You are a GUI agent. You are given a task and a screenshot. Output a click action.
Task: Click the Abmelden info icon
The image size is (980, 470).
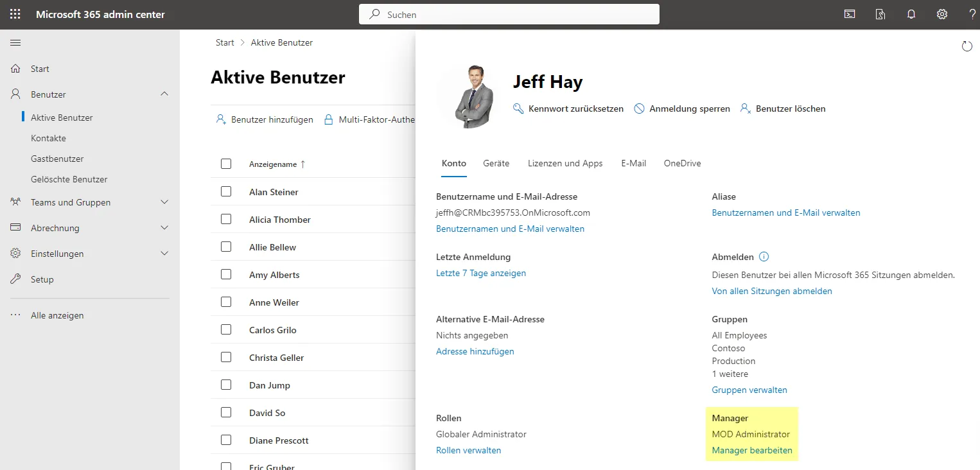click(764, 257)
